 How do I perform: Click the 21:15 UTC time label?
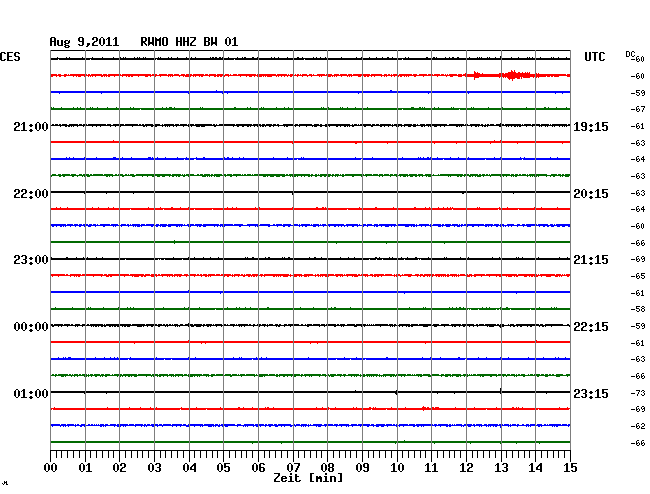(x=591, y=260)
